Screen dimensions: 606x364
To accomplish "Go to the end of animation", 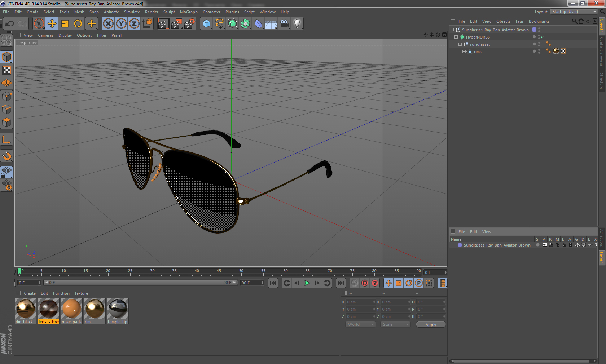I will pyautogui.click(x=341, y=283).
